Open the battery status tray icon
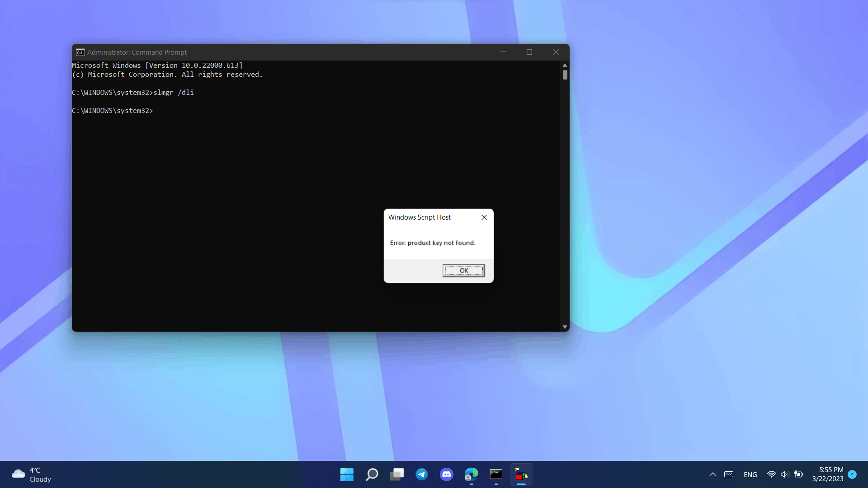 click(x=799, y=474)
